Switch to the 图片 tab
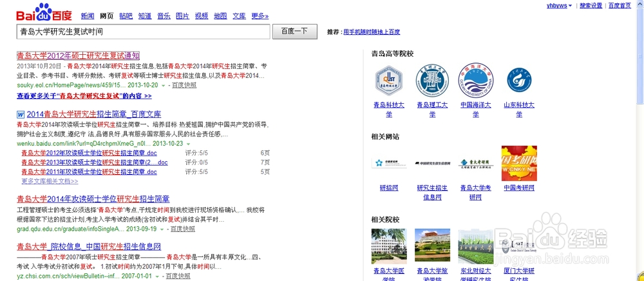Screen dimensions: 644x281 tap(182, 16)
